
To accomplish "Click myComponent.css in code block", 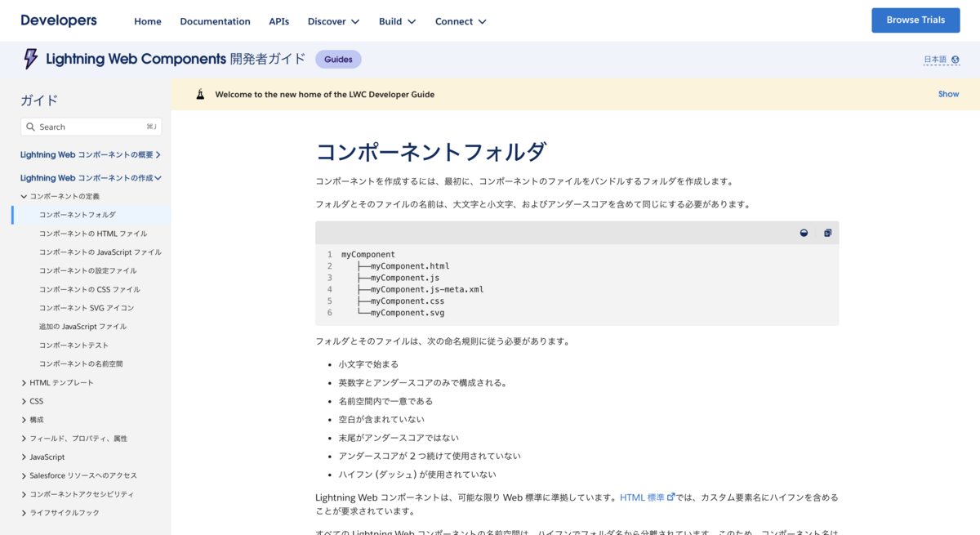I will tap(408, 301).
